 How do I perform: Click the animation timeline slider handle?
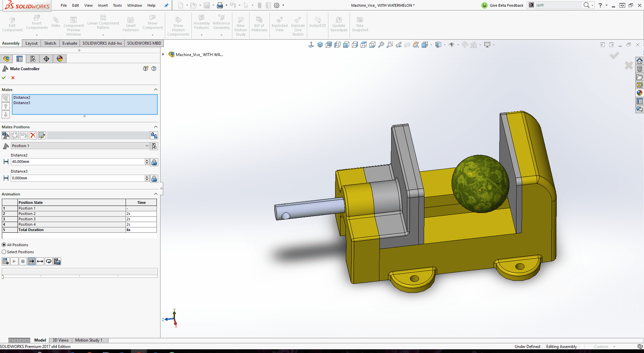coord(3,277)
